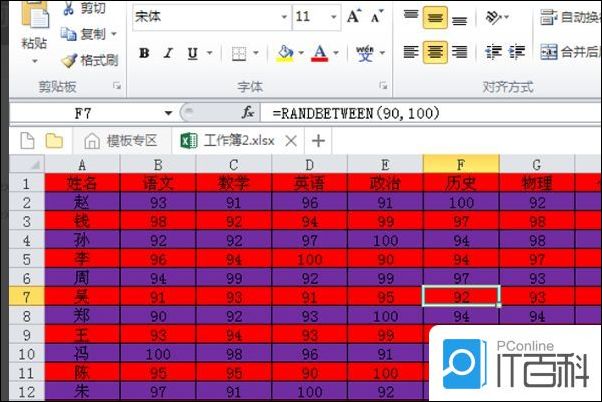The image size is (602, 402).
Task: Select the Format Painter brush
Action: 69,60
